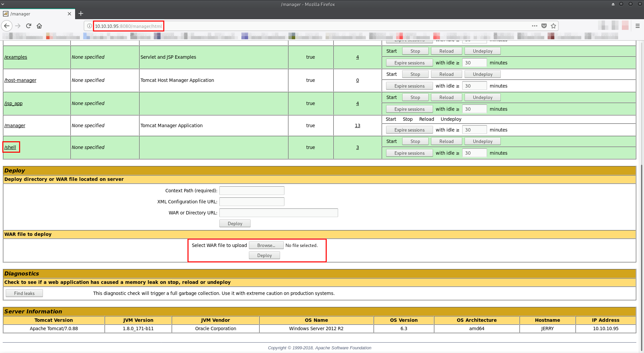Bookmark this page with star icon
This screenshot has height=353, width=644.
point(553,26)
